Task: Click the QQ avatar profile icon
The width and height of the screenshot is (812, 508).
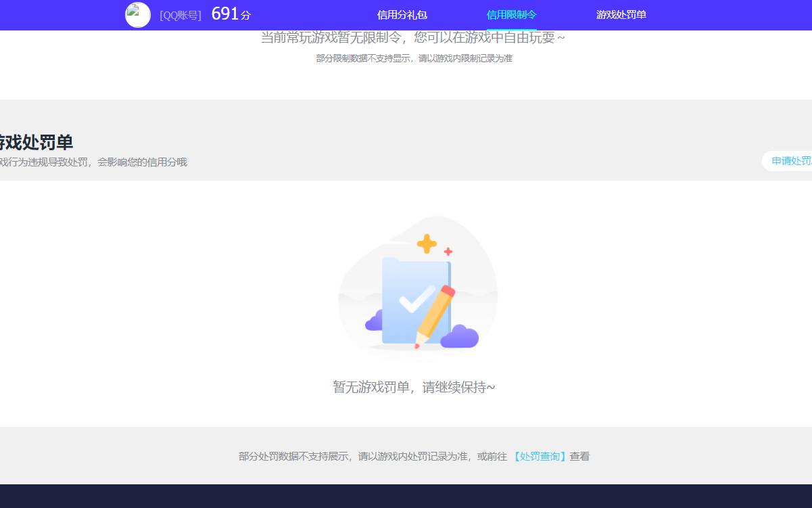Action: pyautogui.click(x=137, y=15)
